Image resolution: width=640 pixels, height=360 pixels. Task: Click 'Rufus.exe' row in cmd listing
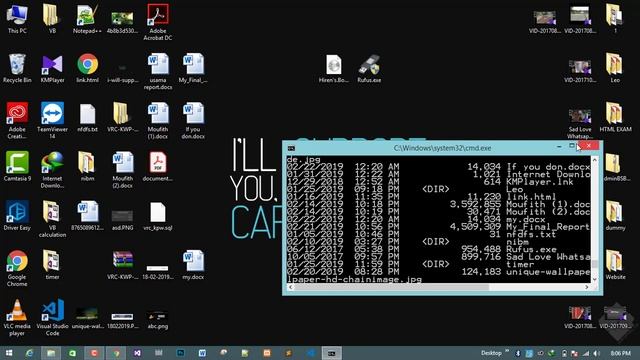click(x=438, y=249)
